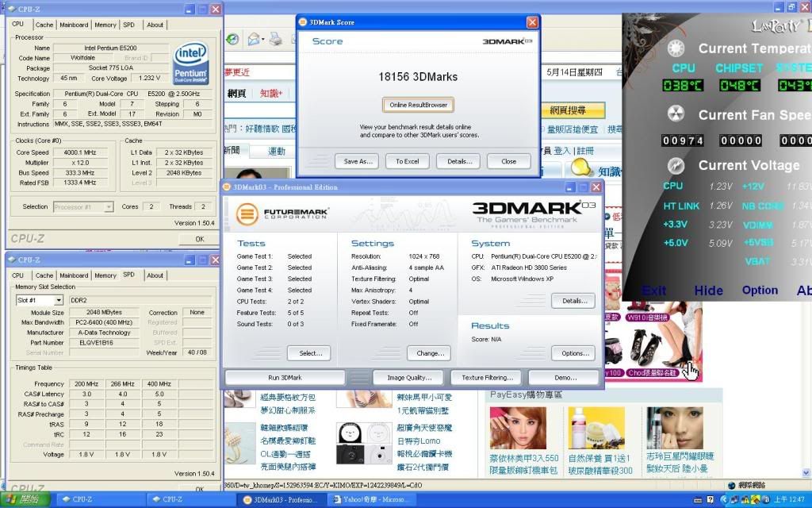Click To Excel button in score dialog

click(x=408, y=161)
